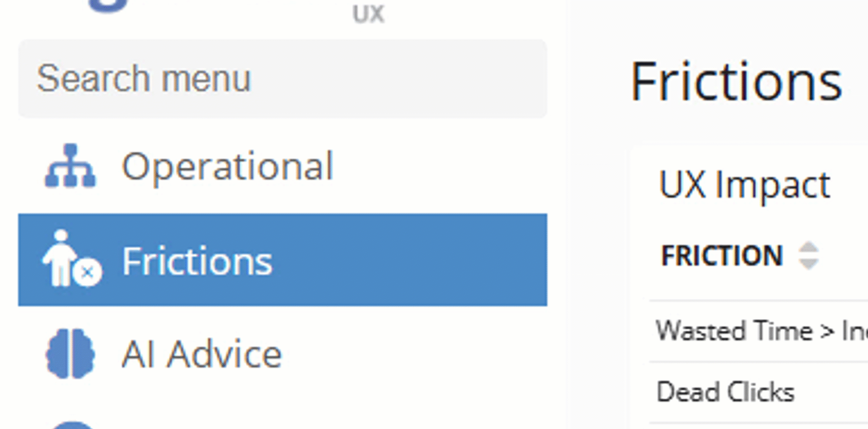The height and width of the screenshot is (429, 868).
Task: Sort descending with the FRICTION down arrow
Action: (809, 264)
